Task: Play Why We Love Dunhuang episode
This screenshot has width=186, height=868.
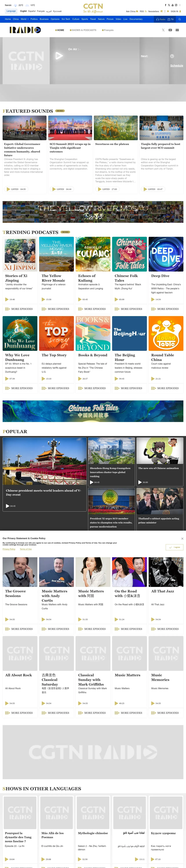Action: coord(7,379)
